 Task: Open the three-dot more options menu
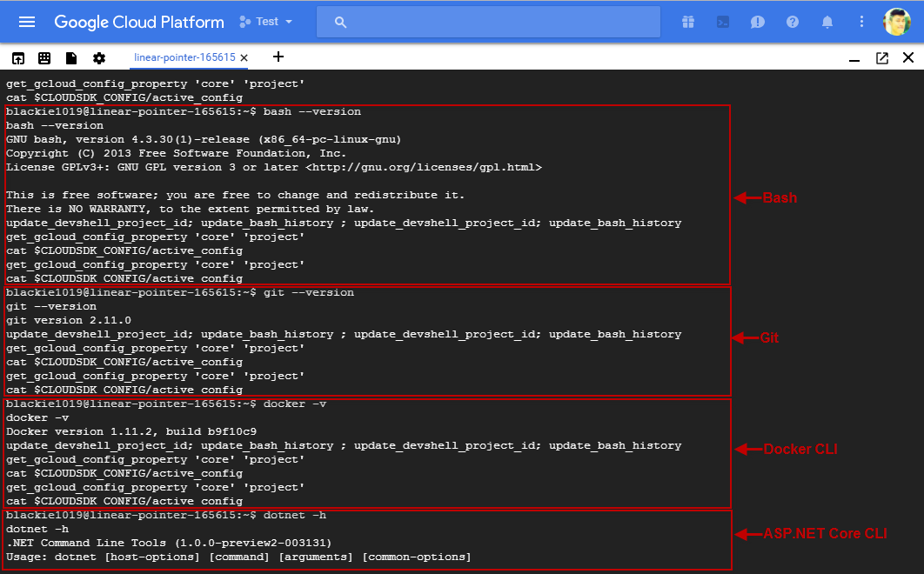point(861,22)
